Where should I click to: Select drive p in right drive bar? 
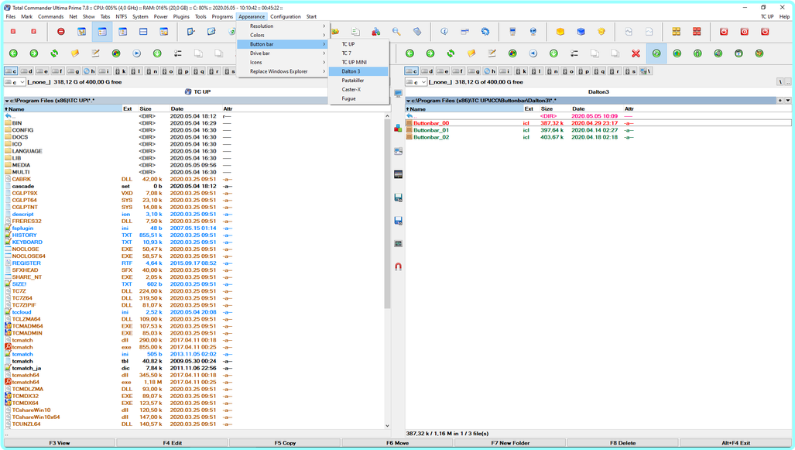point(584,71)
